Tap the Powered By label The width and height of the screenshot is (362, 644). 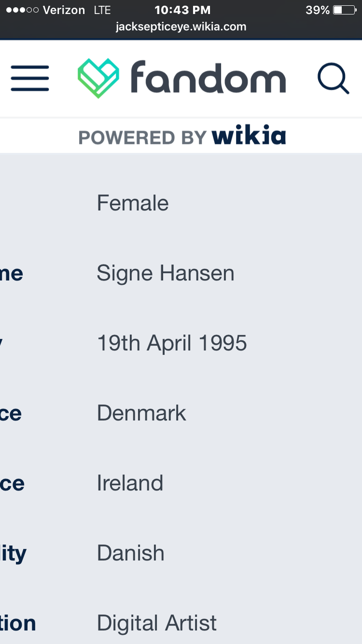click(x=143, y=138)
